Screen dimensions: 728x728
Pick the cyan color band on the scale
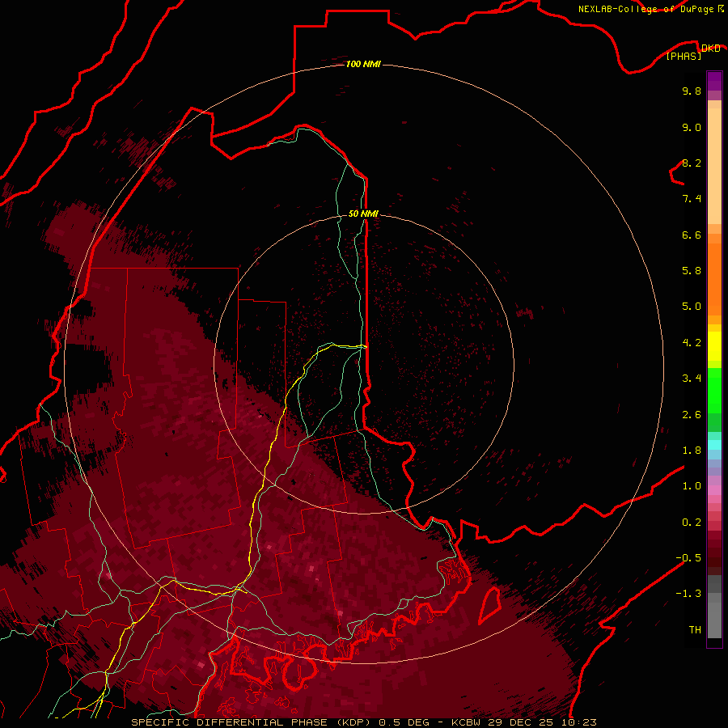click(714, 445)
